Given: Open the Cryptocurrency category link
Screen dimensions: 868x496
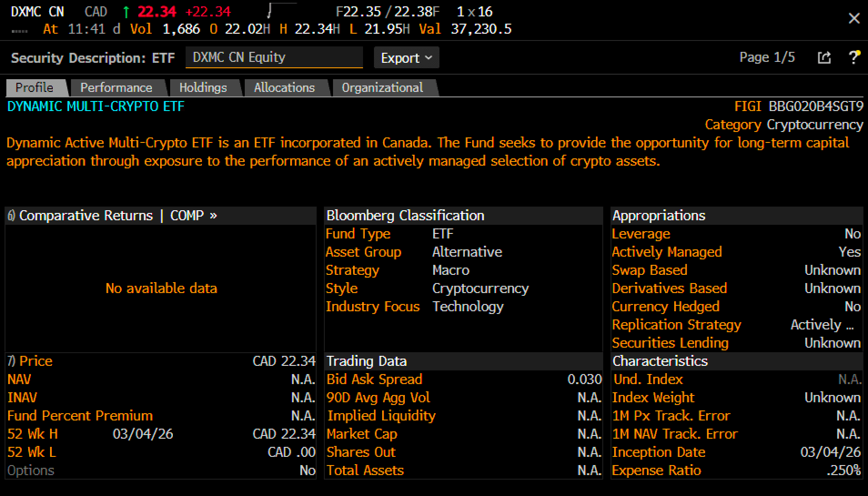Looking at the screenshot, I should coord(814,124).
